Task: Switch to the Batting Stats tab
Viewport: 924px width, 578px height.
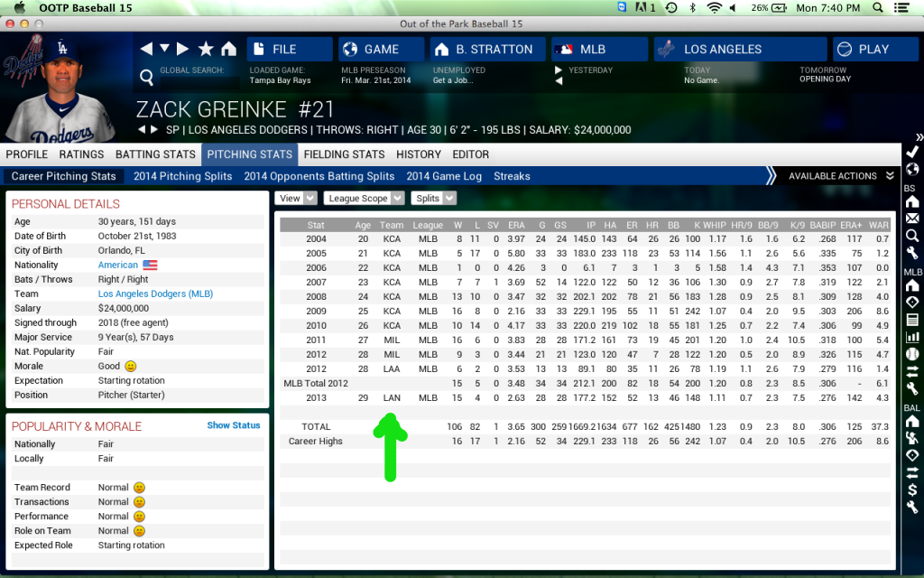Action: tap(156, 154)
